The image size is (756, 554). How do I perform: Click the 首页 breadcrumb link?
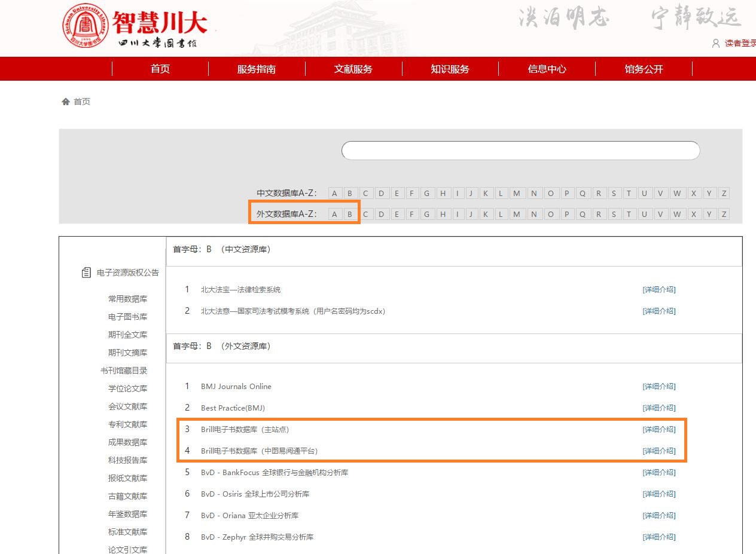coord(82,102)
